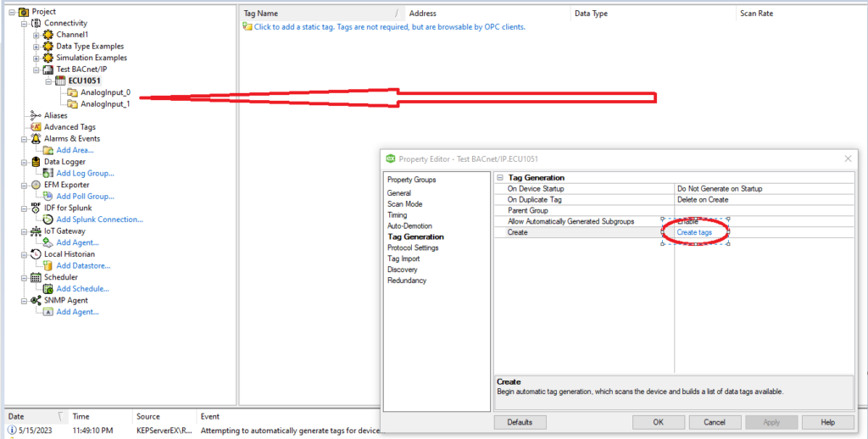
Task: Expand the Simulation Examples node
Action: click(36, 58)
